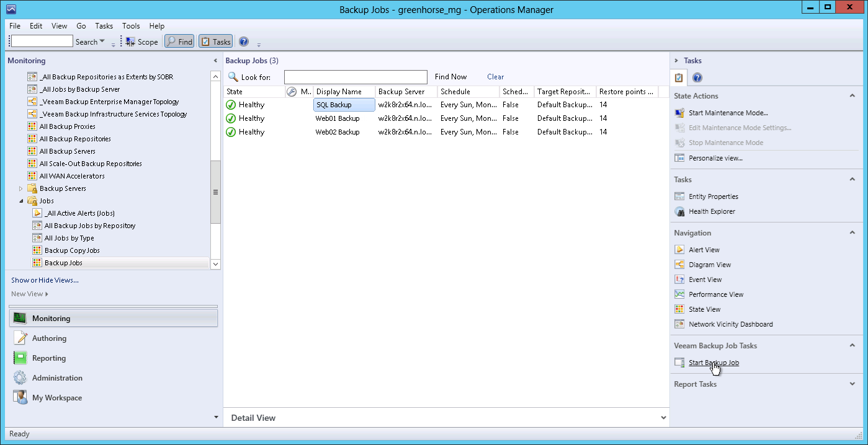868x445 pixels.
Task: Select All Backup Jobs by Repository
Action: pyautogui.click(x=90, y=226)
